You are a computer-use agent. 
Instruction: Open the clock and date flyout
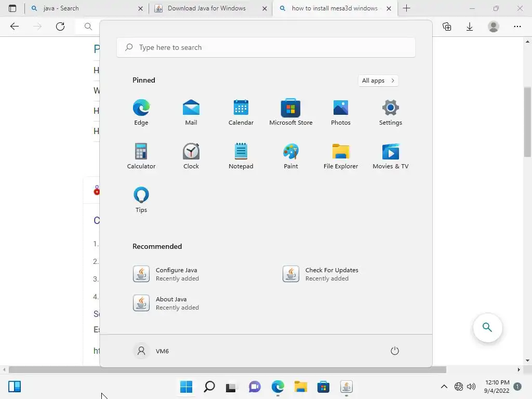coord(497,387)
